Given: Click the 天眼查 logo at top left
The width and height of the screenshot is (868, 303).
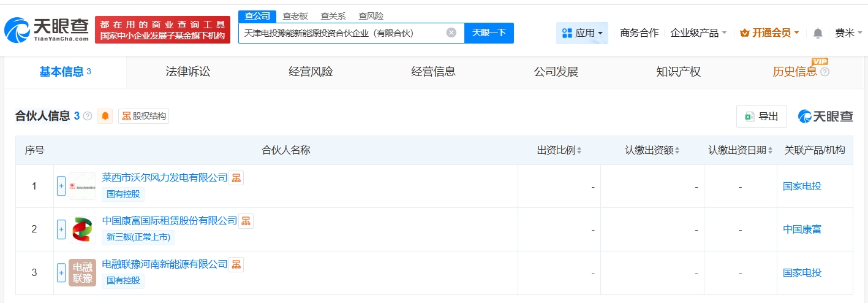Looking at the screenshot, I should click(x=46, y=29).
